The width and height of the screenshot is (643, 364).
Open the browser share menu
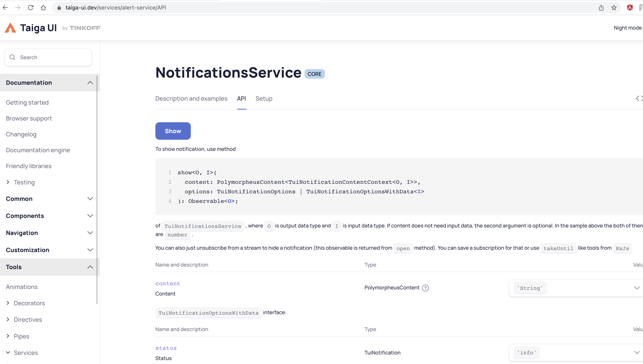tap(602, 8)
